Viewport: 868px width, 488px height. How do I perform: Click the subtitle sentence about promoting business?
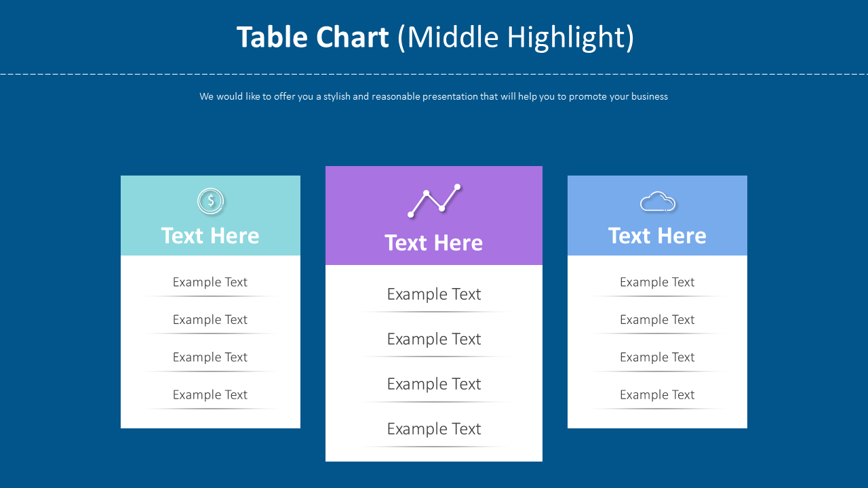pos(434,96)
